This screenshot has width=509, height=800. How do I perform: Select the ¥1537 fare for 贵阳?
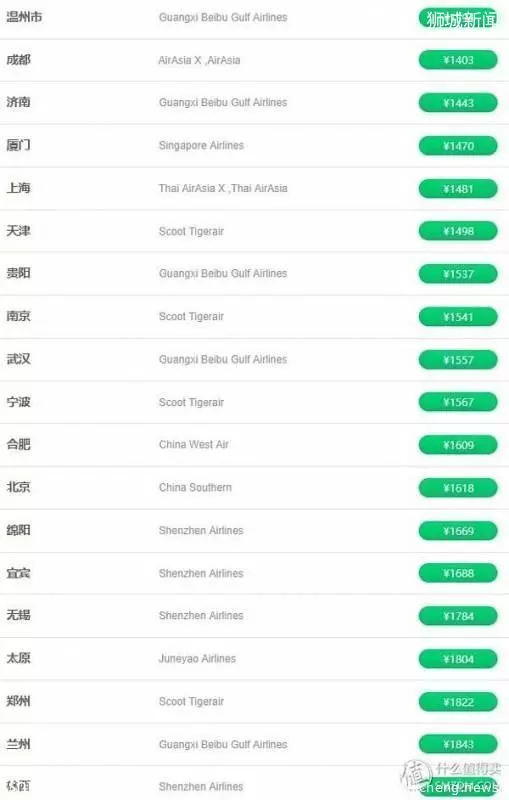[458, 274]
